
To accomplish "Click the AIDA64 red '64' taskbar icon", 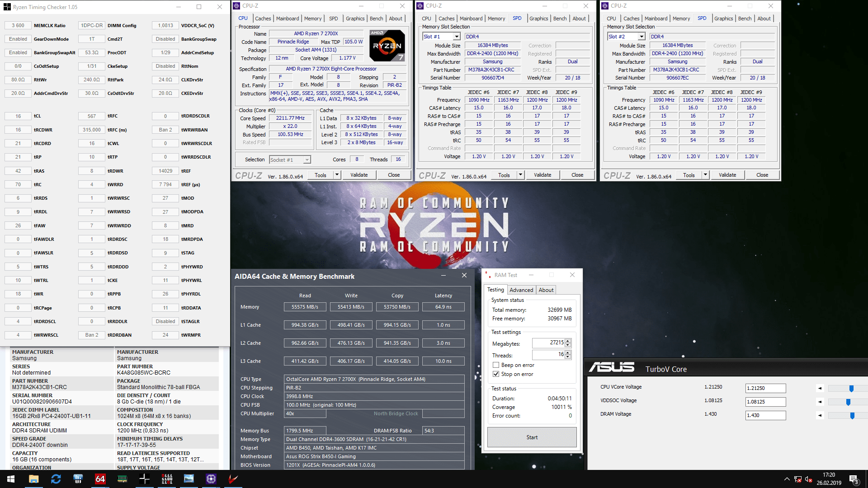I will pyautogui.click(x=100, y=479).
